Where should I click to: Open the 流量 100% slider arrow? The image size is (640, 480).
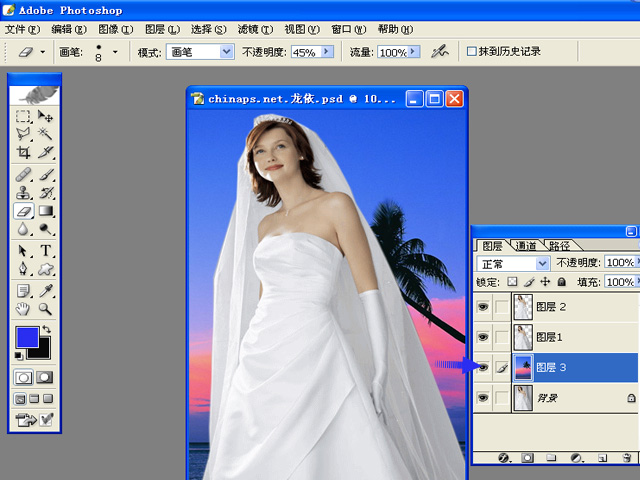413,51
